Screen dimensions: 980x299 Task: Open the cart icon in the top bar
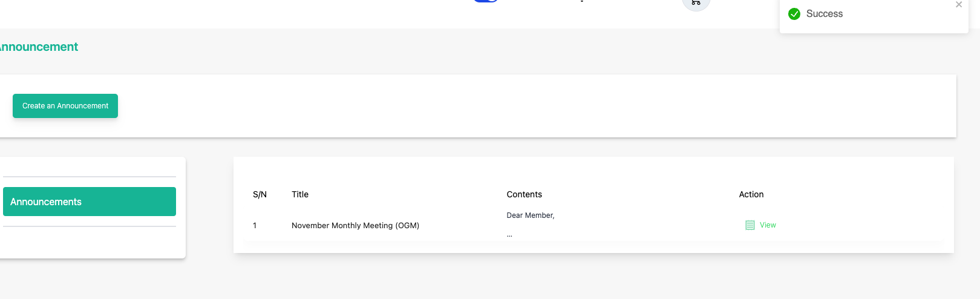point(696,3)
